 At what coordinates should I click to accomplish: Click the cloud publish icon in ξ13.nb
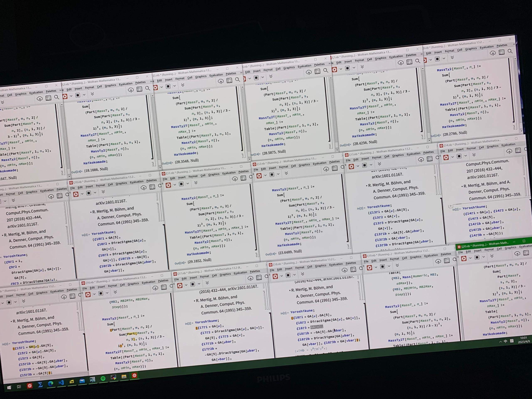421,160
